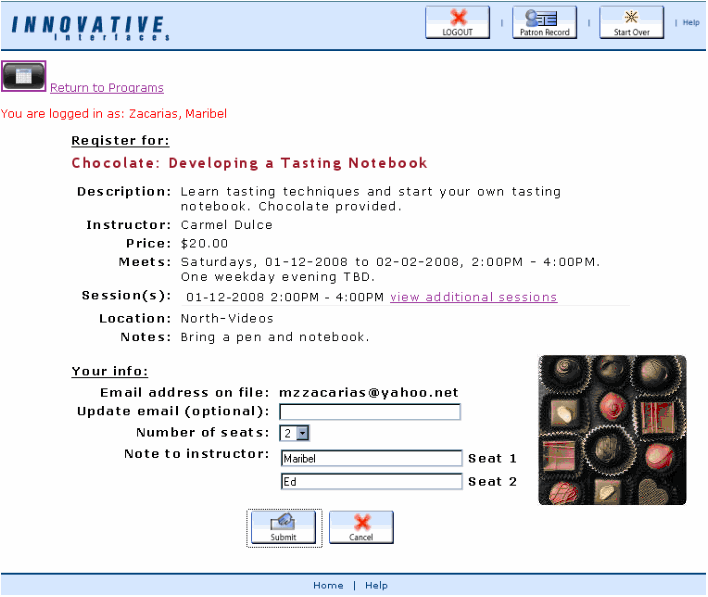Click instructor name Carmel Dulce
The image size is (708, 597).
click(227, 225)
